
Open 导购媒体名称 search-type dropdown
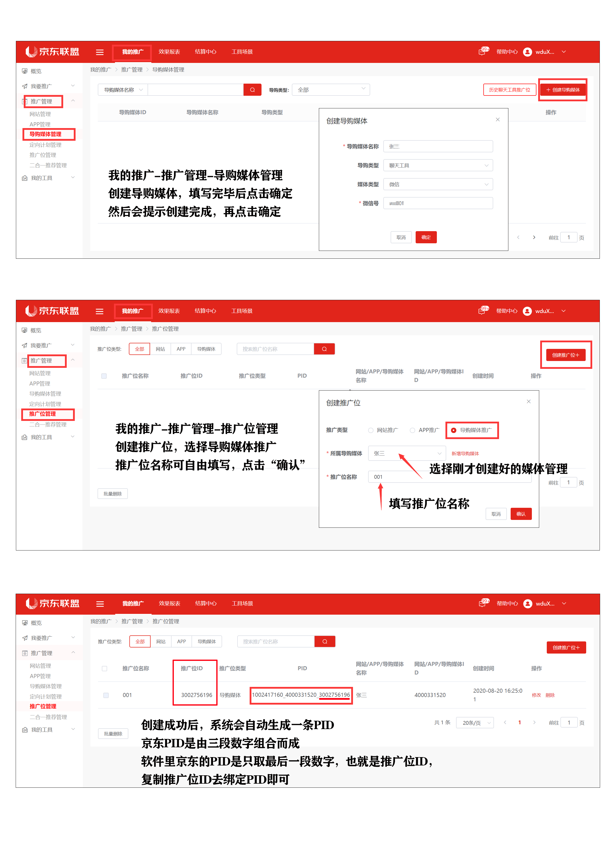click(x=123, y=90)
